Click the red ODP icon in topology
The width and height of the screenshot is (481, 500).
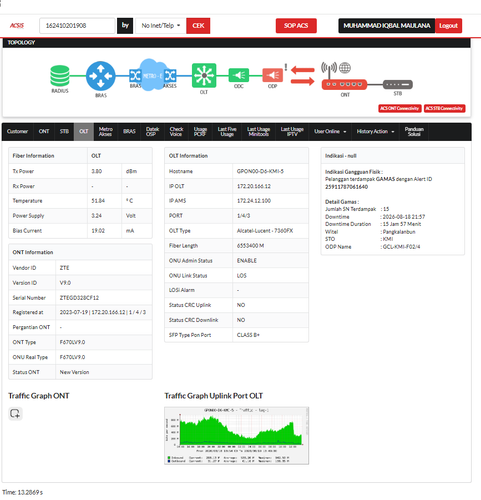pyautogui.click(x=272, y=75)
